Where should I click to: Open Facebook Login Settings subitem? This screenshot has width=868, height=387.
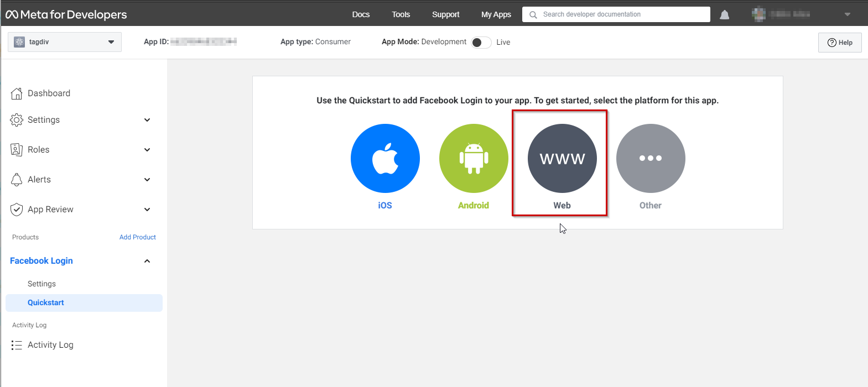point(41,284)
